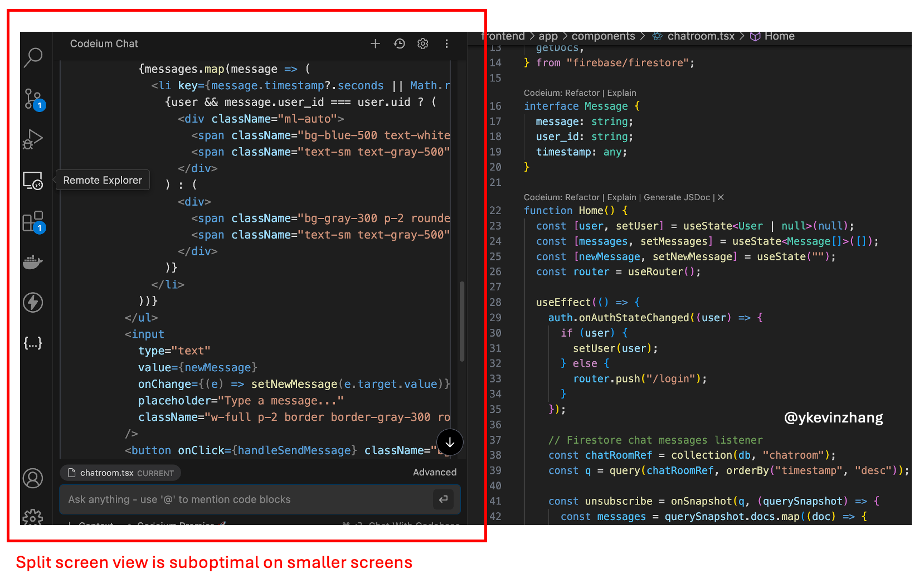Open the Search view in the activity bar
The image size is (924, 583).
tap(33, 57)
